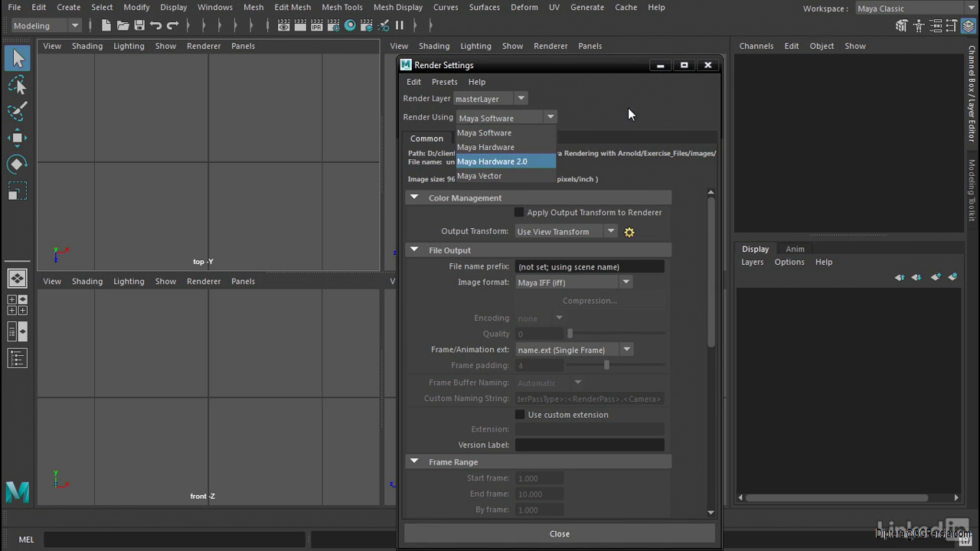The height and width of the screenshot is (551, 980).
Task: Create a new scene
Action: pyautogui.click(x=106, y=25)
